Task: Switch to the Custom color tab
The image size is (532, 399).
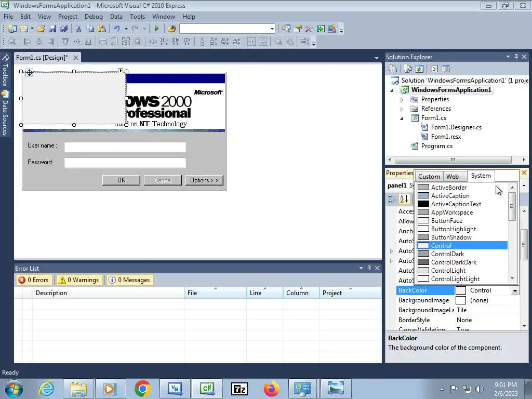Action: tap(429, 177)
